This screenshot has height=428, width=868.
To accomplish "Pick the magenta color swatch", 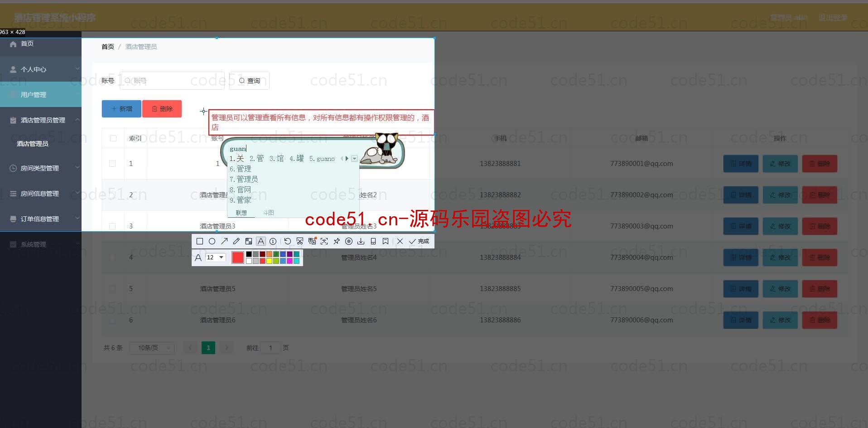I will pos(289,261).
